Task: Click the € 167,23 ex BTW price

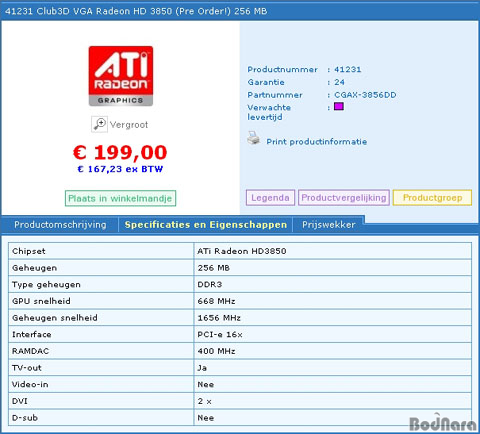Action: pyautogui.click(x=120, y=169)
